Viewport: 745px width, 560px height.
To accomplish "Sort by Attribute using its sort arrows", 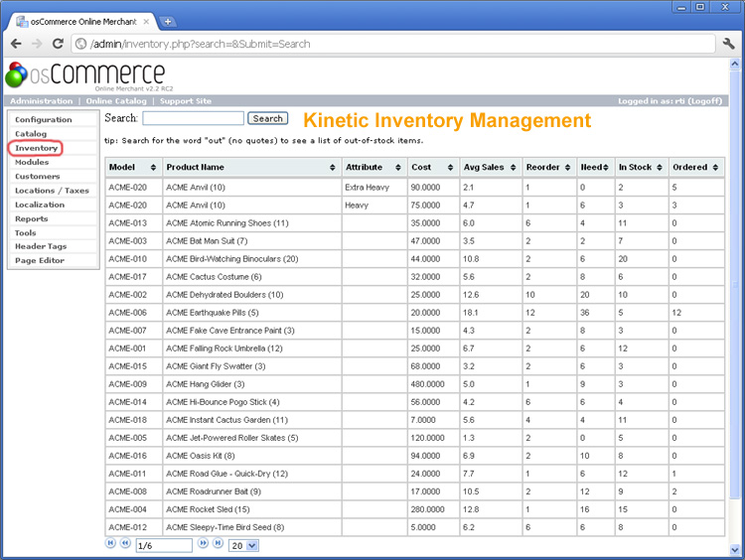I will (x=397, y=167).
